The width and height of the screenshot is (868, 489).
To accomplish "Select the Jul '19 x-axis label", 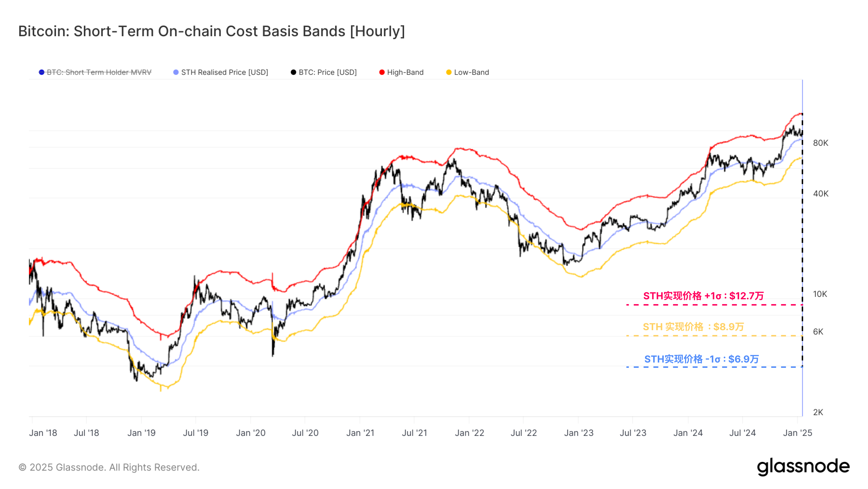I will tap(196, 433).
